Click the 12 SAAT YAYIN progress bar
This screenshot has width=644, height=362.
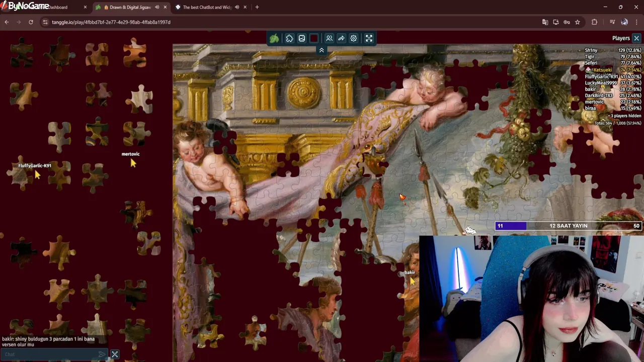(x=569, y=226)
